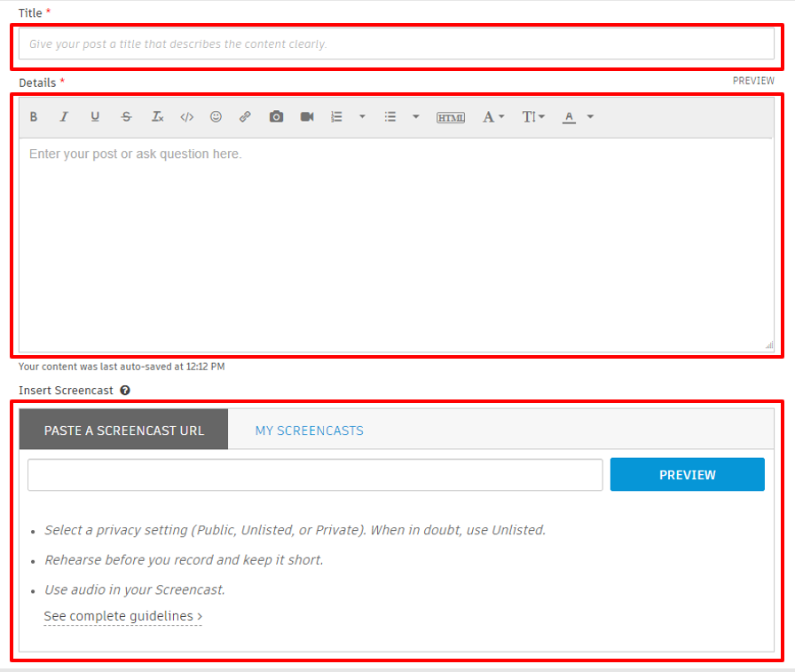Open the bulleted list style dropdown
The image size is (795, 672).
pos(416,116)
